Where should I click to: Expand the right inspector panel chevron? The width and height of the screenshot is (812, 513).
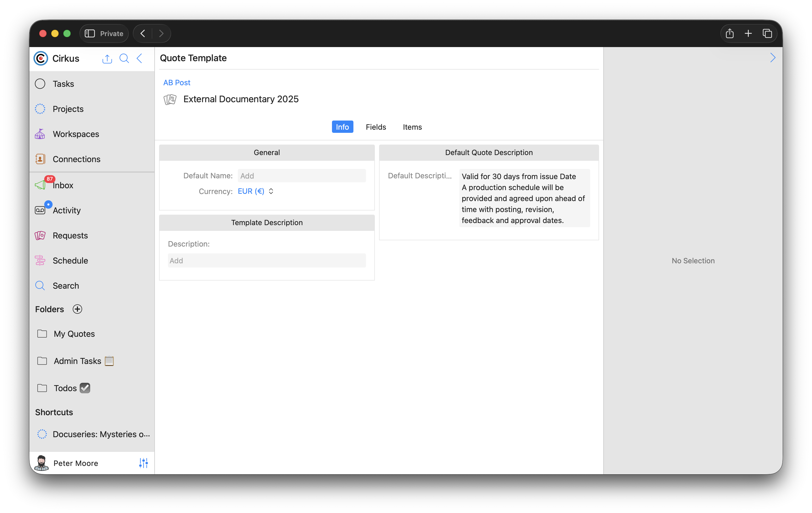[772, 58]
